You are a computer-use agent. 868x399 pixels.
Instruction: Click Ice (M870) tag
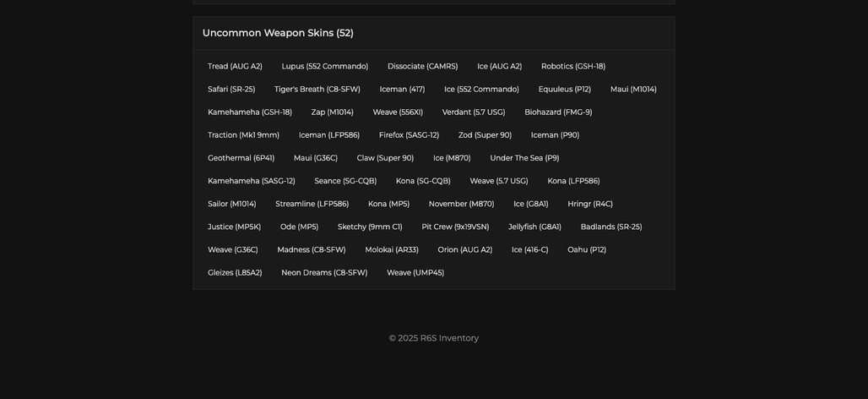(452, 158)
